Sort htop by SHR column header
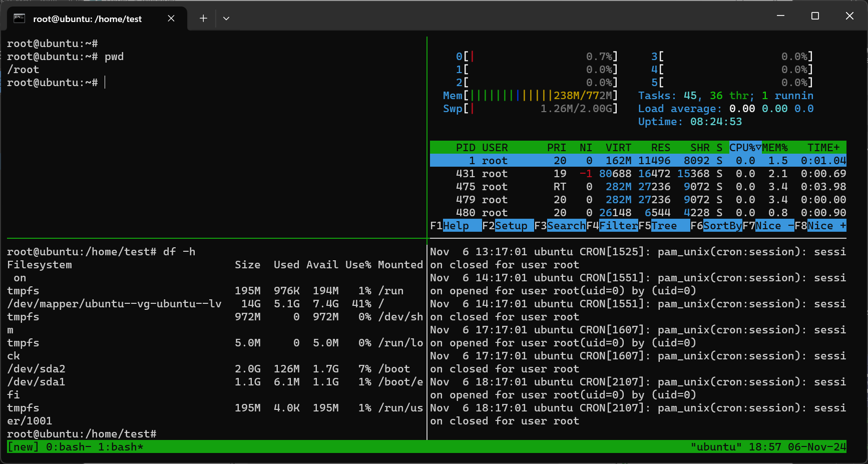 700,148
